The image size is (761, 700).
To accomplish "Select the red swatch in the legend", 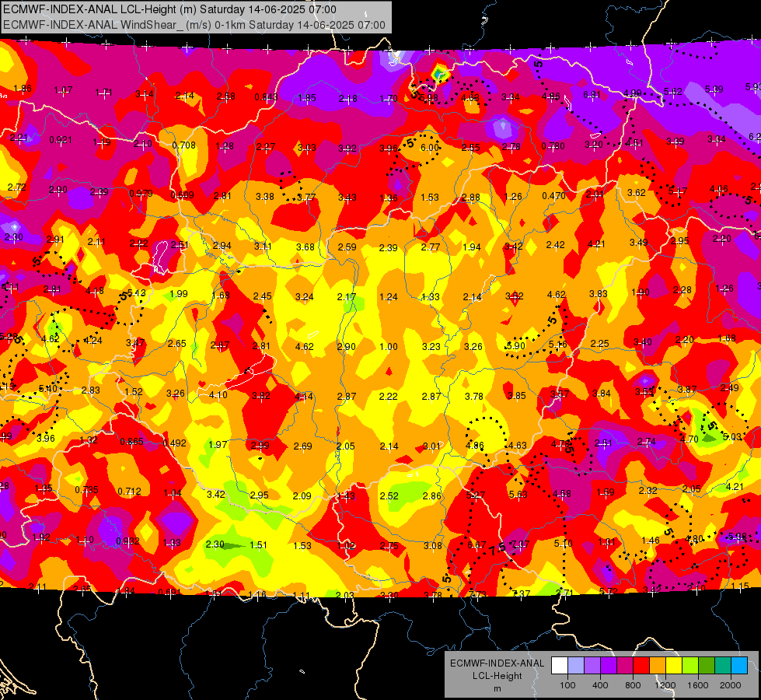I will pyautogui.click(x=641, y=666).
